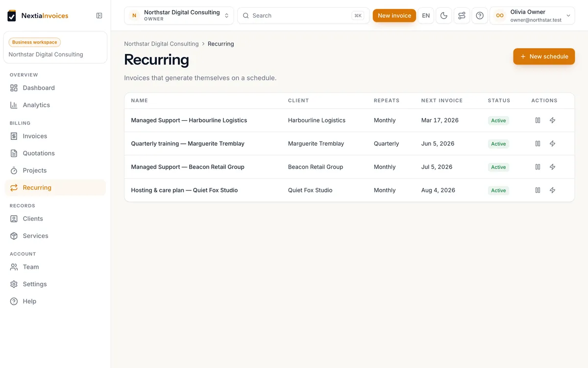Run Beacon Retail Group schedule now lightning icon
The width and height of the screenshot is (588, 368).
coord(552,167)
